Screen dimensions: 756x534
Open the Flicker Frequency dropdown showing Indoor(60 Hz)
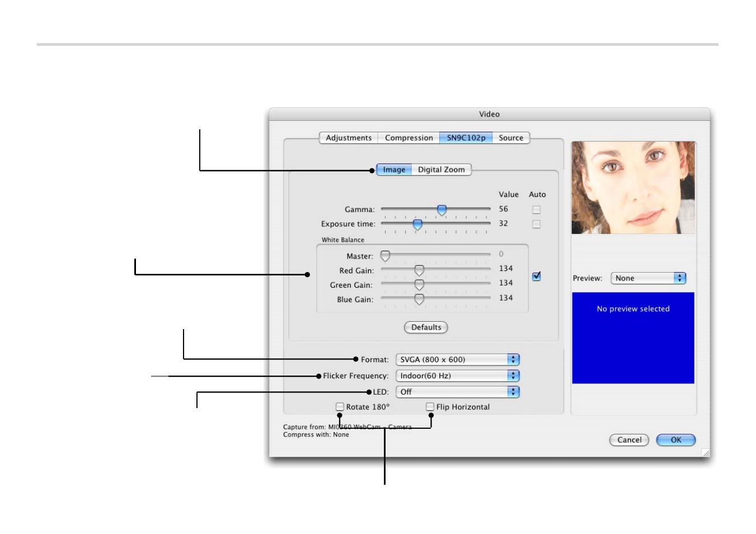click(458, 376)
